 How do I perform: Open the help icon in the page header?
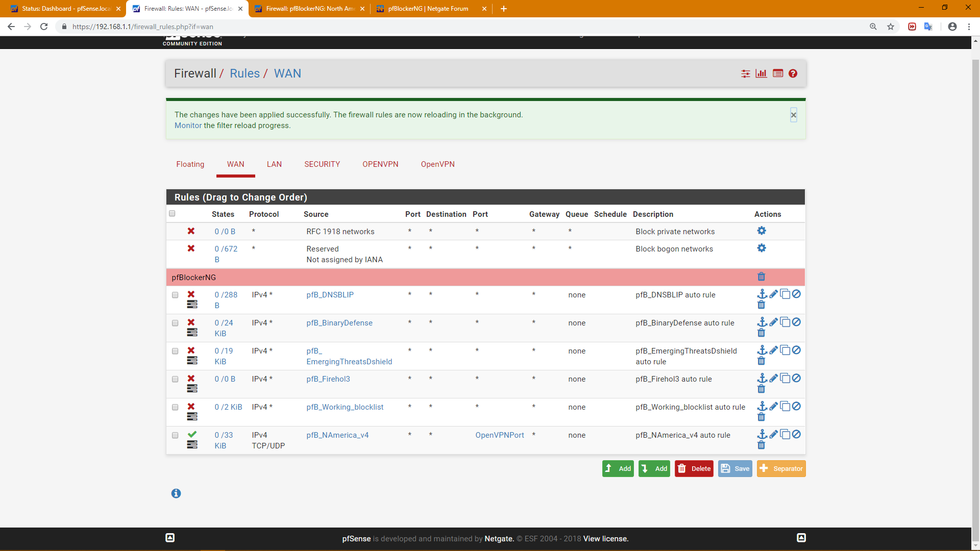pyautogui.click(x=793, y=73)
